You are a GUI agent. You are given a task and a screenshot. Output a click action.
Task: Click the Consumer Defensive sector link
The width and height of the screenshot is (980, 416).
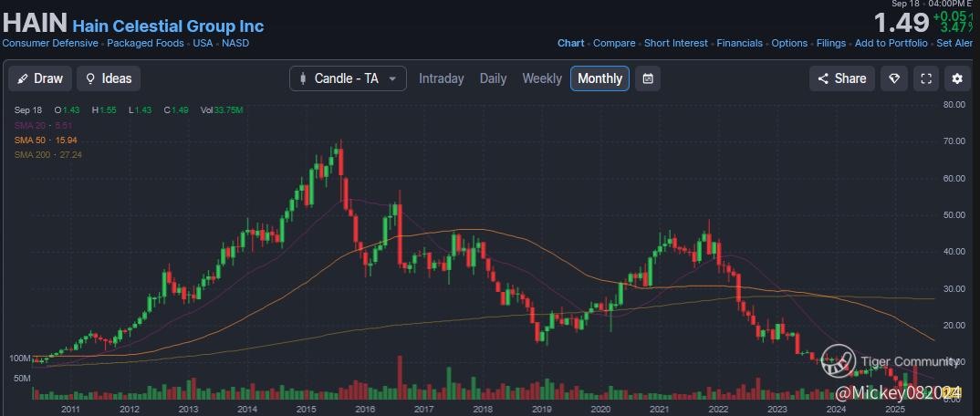(50, 43)
